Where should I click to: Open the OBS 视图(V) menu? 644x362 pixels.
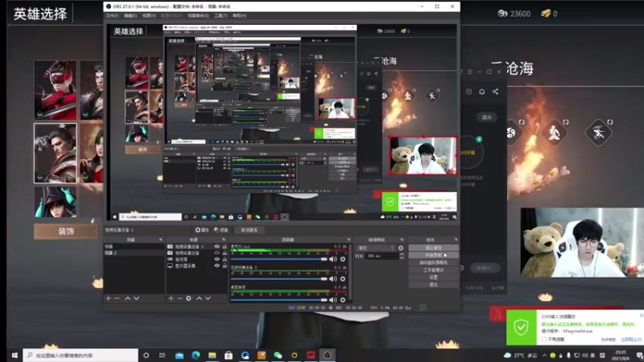[149, 15]
